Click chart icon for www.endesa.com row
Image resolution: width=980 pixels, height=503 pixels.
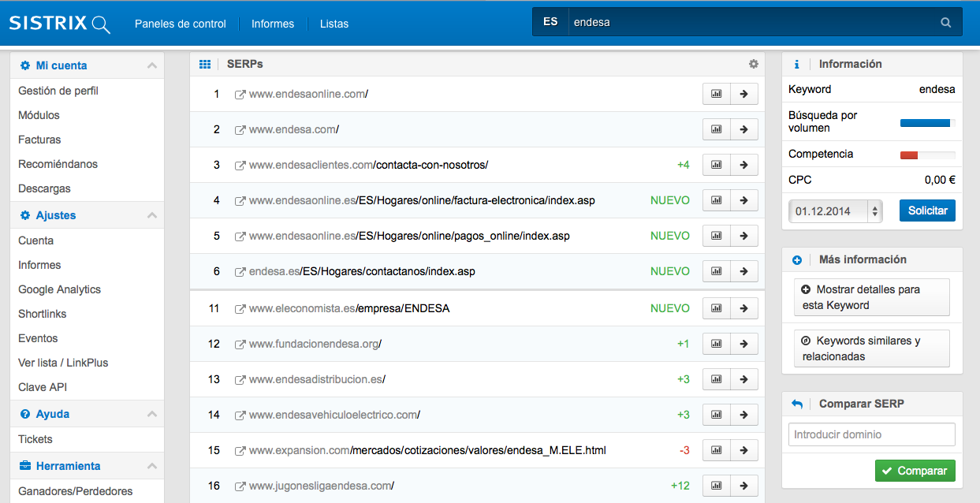[716, 129]
